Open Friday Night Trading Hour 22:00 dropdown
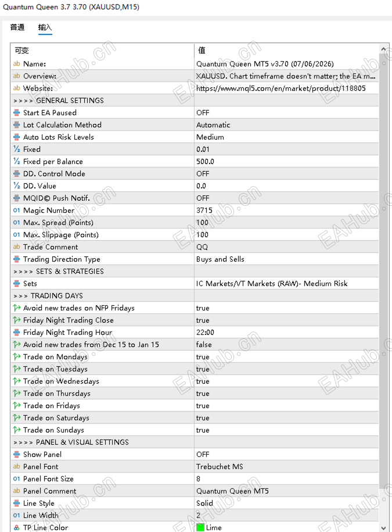 pos(286,333)
